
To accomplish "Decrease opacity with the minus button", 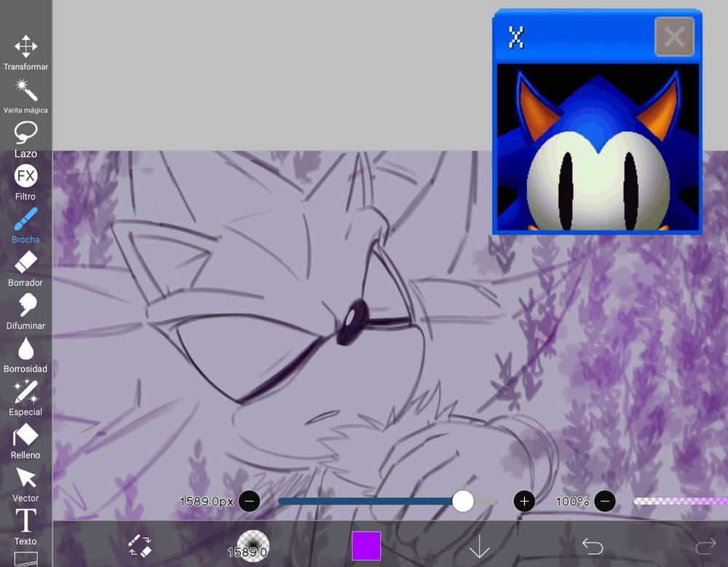I will coord(605,501).
